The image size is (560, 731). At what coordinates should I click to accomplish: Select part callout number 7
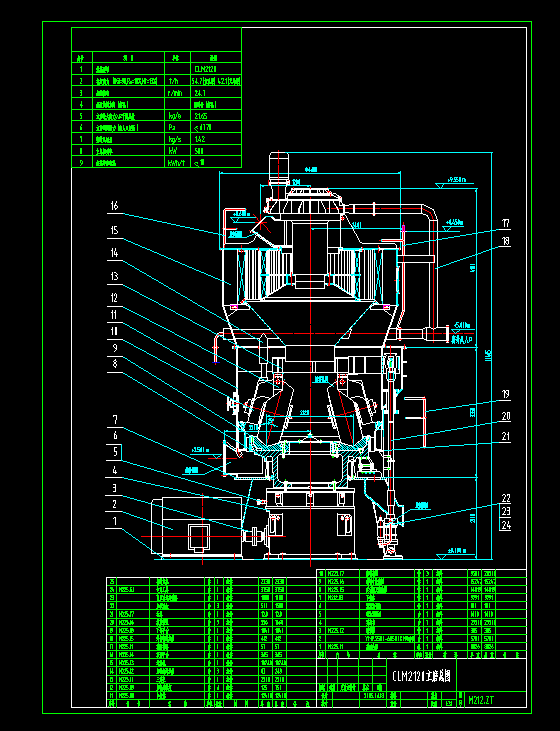115,420
